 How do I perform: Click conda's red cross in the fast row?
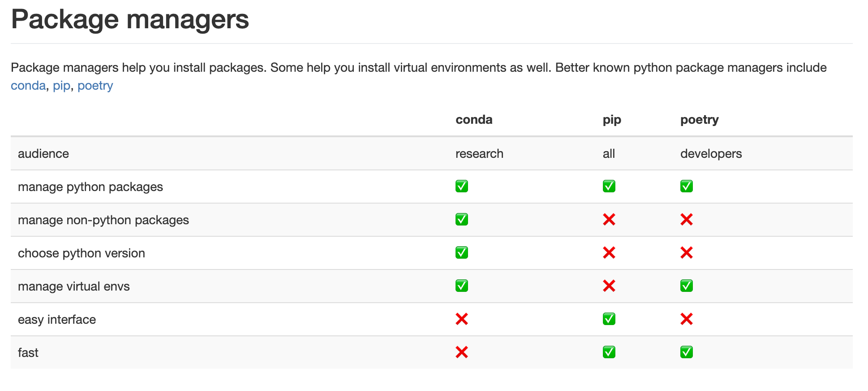[x=462, y=352]
